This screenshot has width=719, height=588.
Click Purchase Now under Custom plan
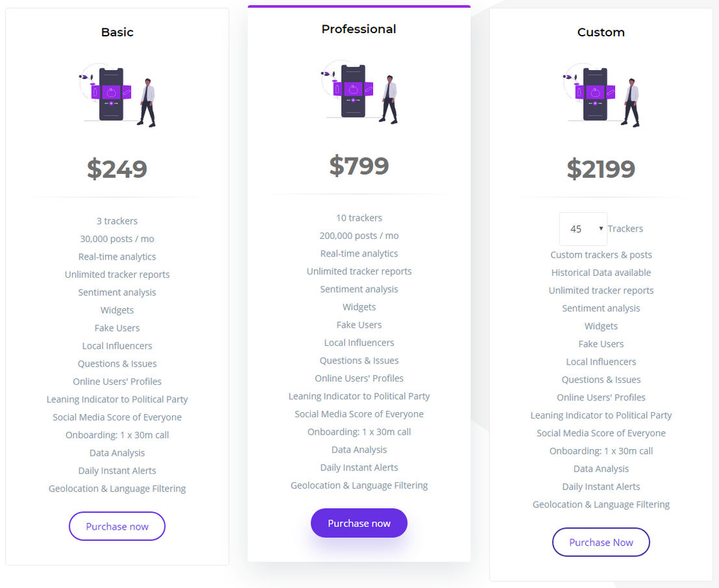pyautogui.click(x=601, y=542)
